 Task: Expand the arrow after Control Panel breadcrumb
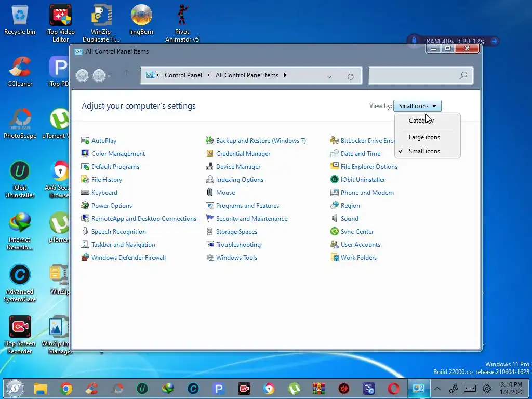208,75
